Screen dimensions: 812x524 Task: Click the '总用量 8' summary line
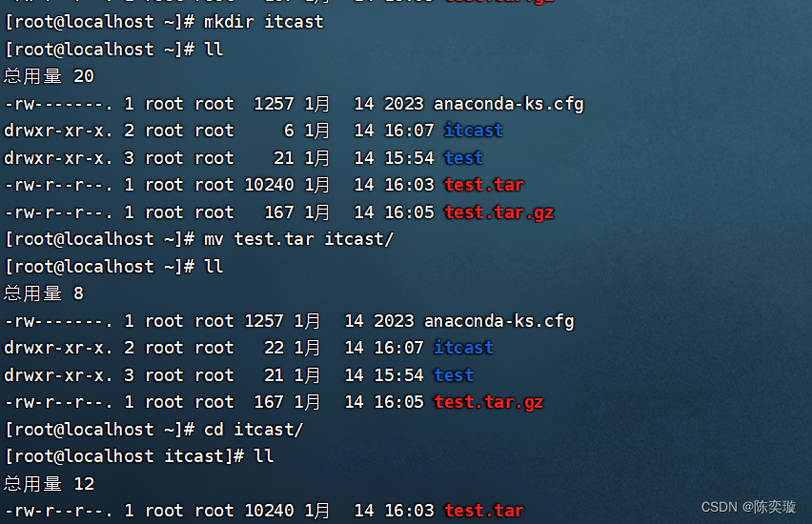point(44,293)
